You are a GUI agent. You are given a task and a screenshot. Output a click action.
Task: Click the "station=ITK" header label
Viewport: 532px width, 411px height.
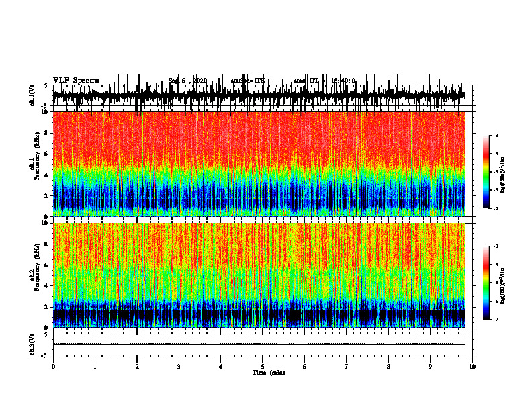[x=248, y=81]
